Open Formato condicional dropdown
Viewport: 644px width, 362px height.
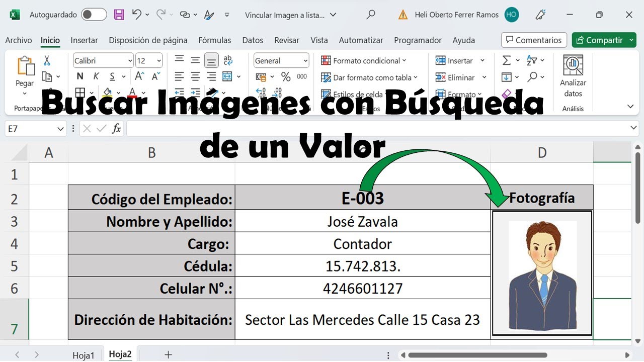point(363,60)
